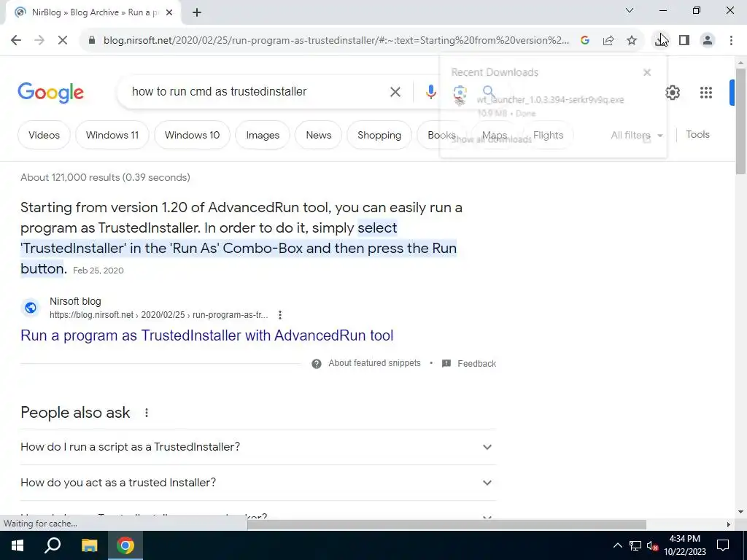Image resolution: width=747 pixels, height=560 pixels.
Task: Open the Chrome profile avatar
Action: coord(708,40)
